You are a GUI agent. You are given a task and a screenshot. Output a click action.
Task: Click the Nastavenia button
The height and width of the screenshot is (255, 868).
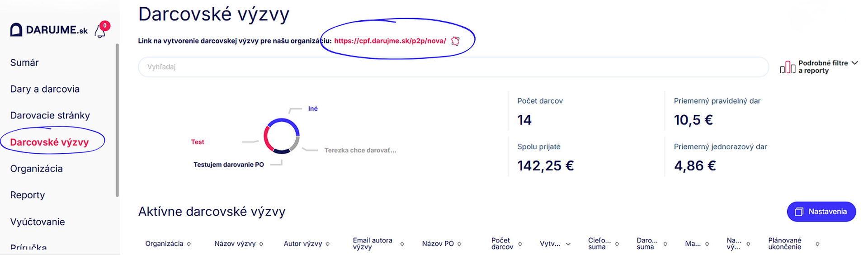click(x=821, y=212)
